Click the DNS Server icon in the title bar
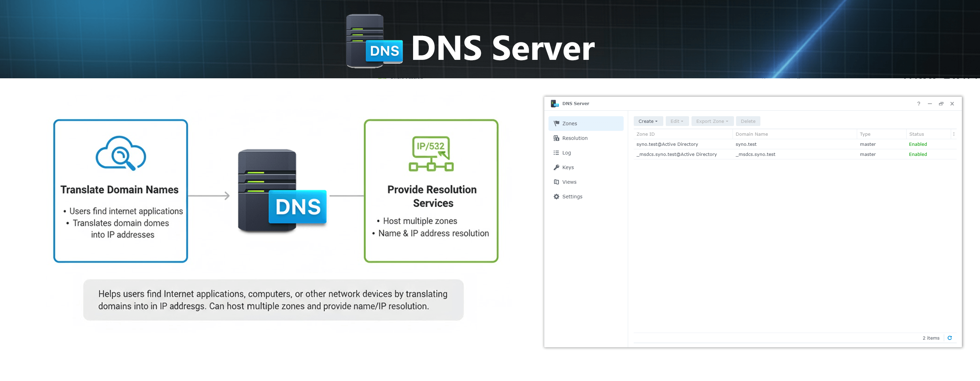980x381 pixels. pyautogui.click(x=555, y=103)
